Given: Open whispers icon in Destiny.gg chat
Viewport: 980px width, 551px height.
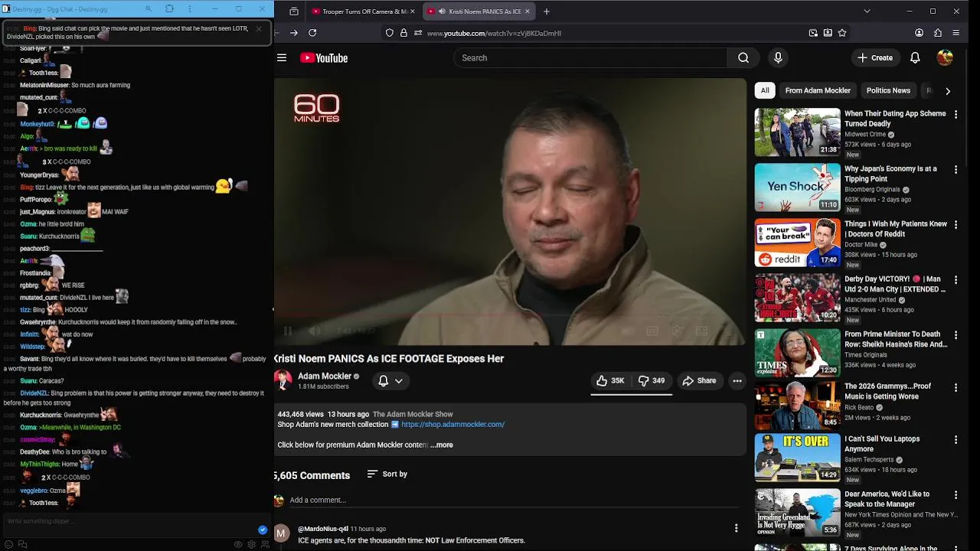Looking at the screenshot, I should (x=22, y=544).
